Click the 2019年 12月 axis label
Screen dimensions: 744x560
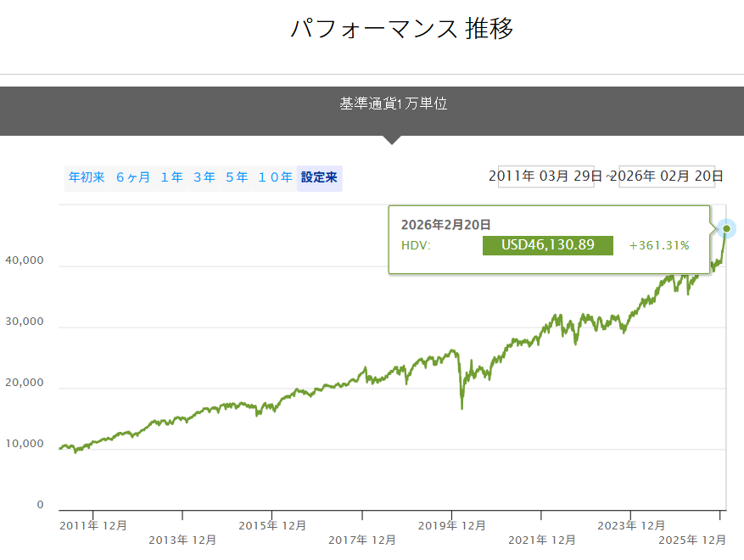point(452,526)
